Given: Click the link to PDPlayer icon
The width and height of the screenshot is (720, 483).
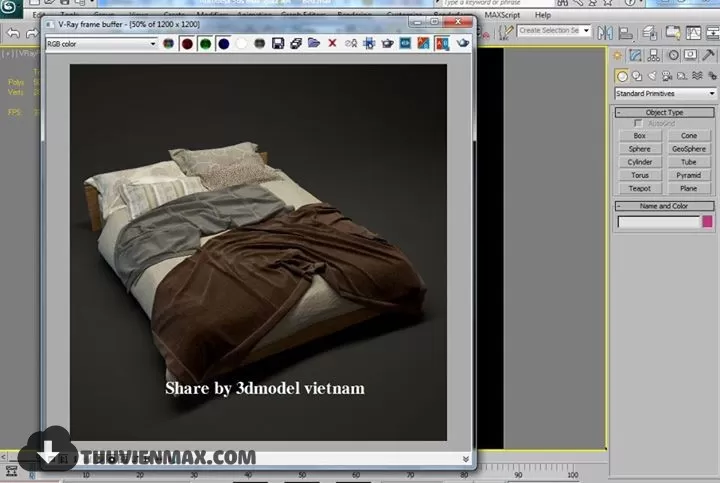Looking at the screenshot, I should point(405,44).
